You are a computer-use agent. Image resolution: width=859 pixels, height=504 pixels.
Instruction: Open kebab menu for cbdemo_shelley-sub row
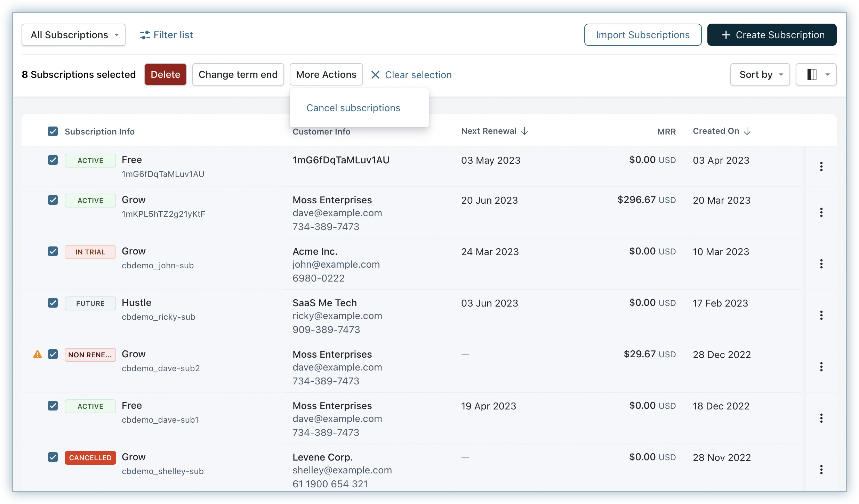pyautogui.click(x=821, y=470)
